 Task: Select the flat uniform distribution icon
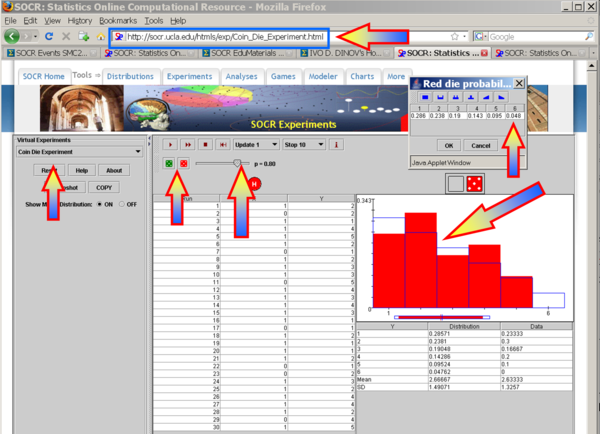click(424, 97)
